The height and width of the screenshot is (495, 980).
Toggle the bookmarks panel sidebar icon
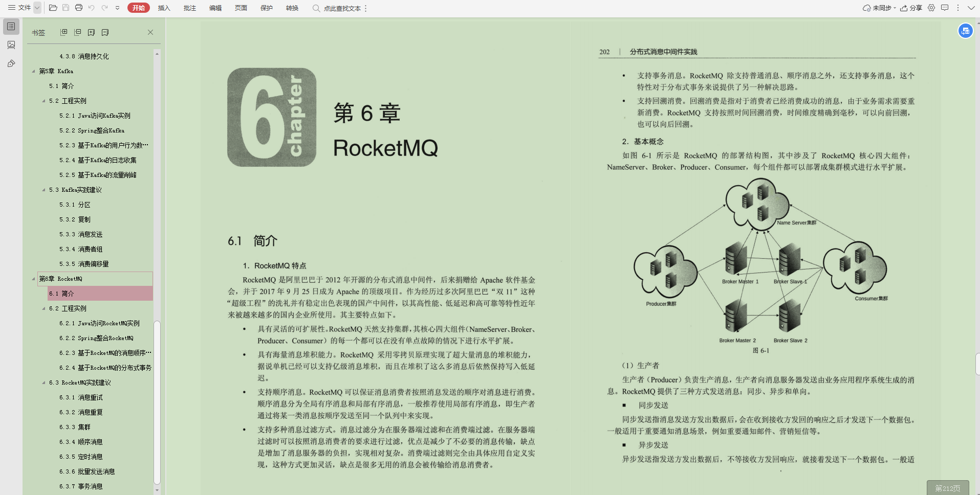click(x=11, y=26)
